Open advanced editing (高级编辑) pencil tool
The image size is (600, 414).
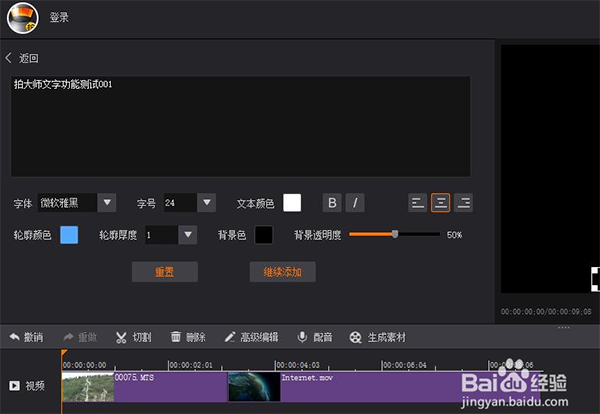tap(229, 338)
